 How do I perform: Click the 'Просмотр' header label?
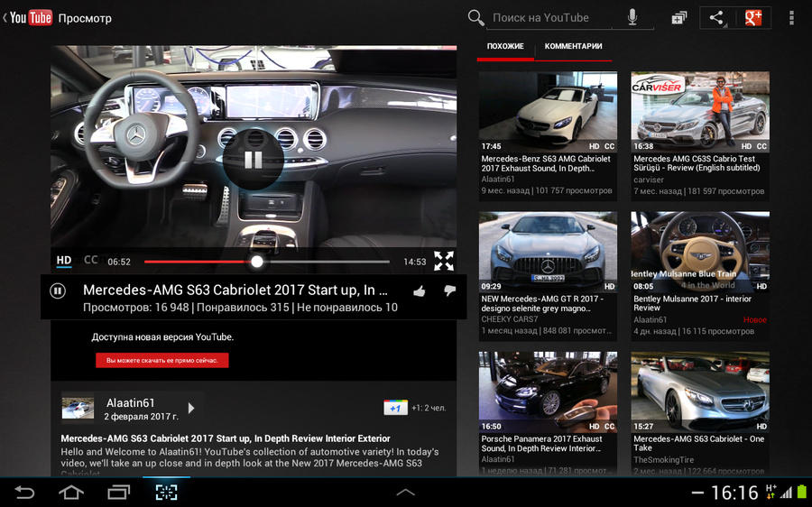coord(85,18)
